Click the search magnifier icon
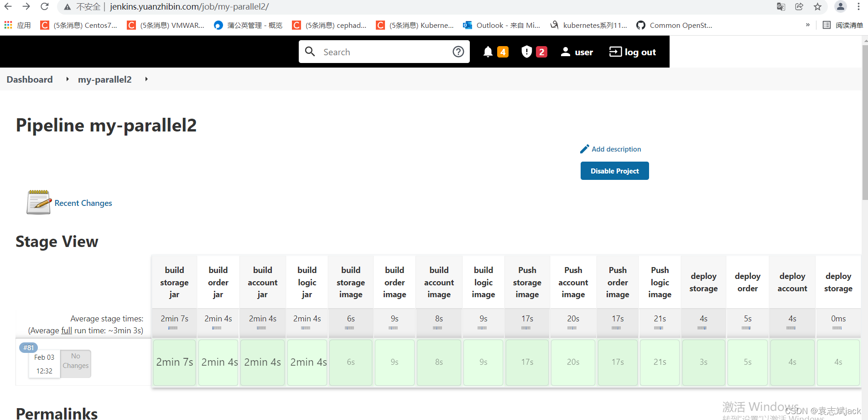 coord(310,52)
